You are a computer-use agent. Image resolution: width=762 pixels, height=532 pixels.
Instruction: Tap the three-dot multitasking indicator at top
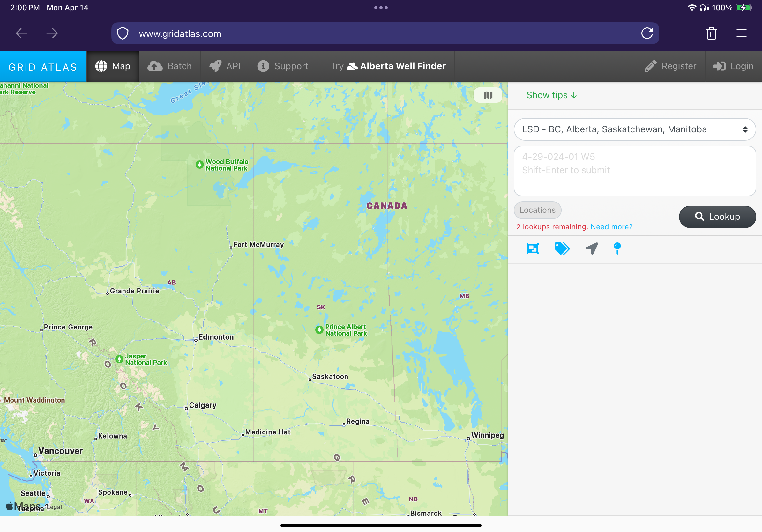point(381,8)
